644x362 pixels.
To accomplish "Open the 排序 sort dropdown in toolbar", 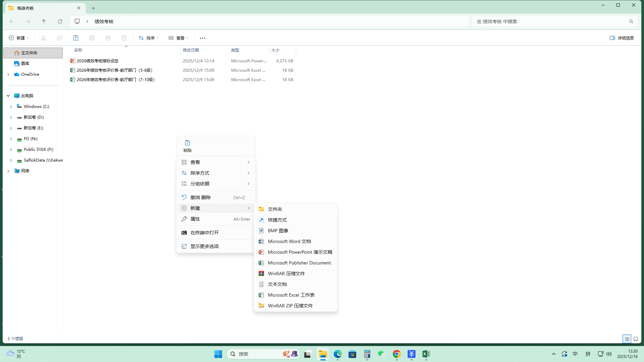I will click(x=149, y=38).
